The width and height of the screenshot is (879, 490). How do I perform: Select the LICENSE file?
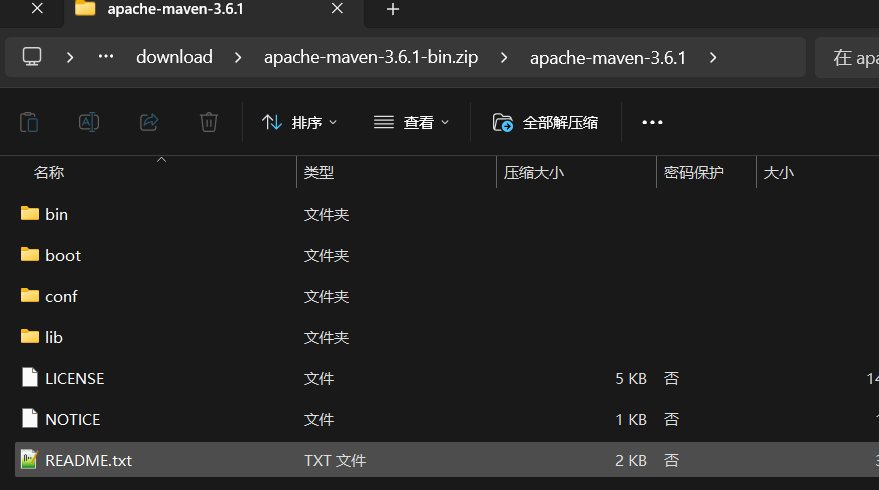point(75,378)
